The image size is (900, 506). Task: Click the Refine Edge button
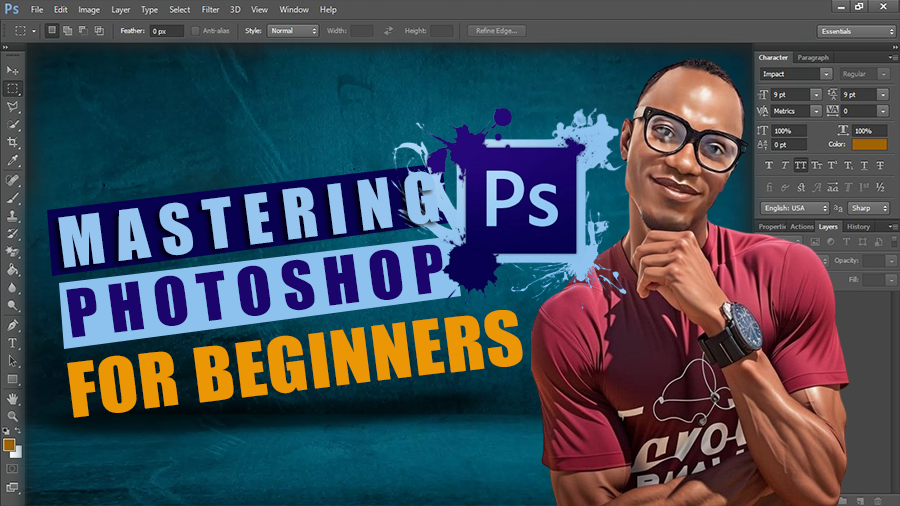click(496, 31)
